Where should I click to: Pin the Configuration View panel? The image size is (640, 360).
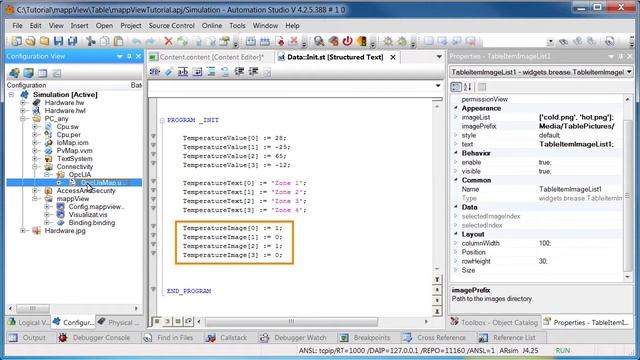point(129,56)
